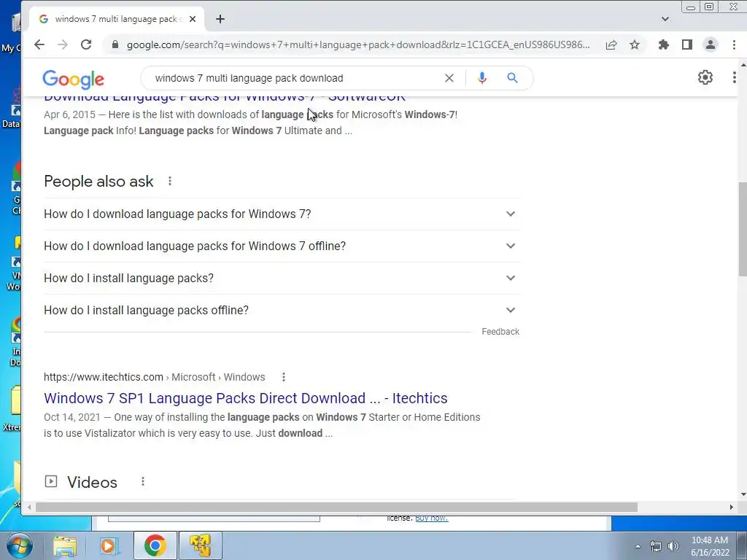The height and width of the screenshot is (560, 747).
Task: Toggle the Chrome side panel
Action: (687, 44)
